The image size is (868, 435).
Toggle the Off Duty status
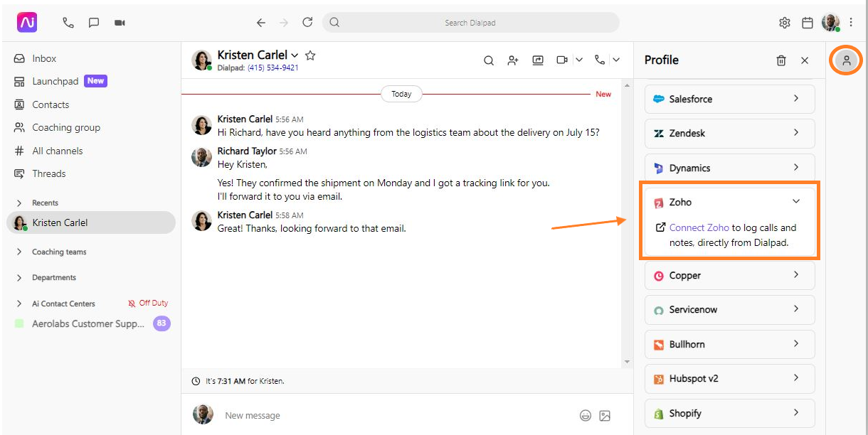(148, 304)
